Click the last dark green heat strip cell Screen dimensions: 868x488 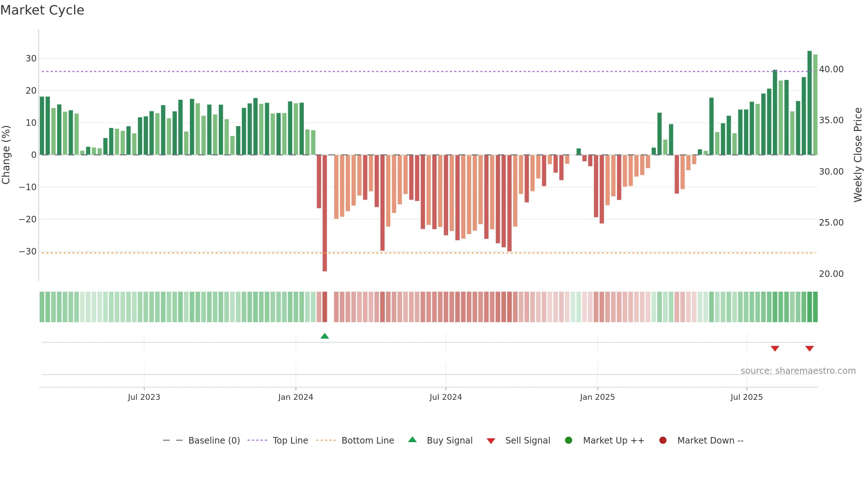[815, 307]
